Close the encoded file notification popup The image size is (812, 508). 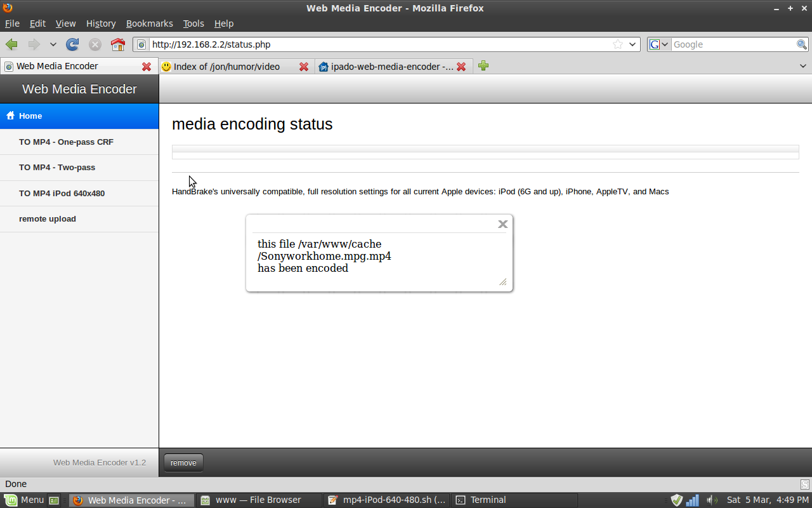502,224
